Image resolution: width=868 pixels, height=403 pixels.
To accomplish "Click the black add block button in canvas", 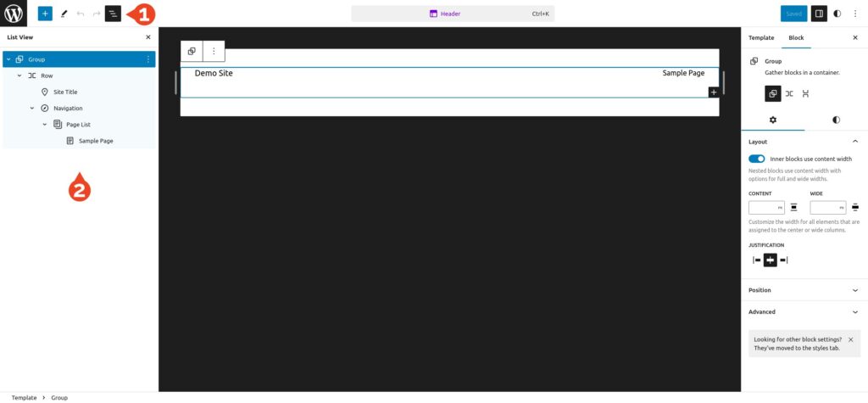I will (714, 92).
